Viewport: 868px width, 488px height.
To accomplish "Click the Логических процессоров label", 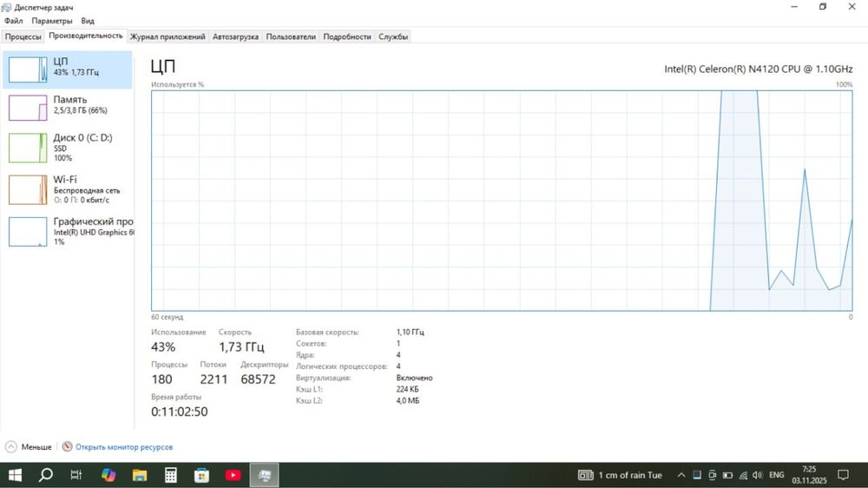I will tap(341, 366).
